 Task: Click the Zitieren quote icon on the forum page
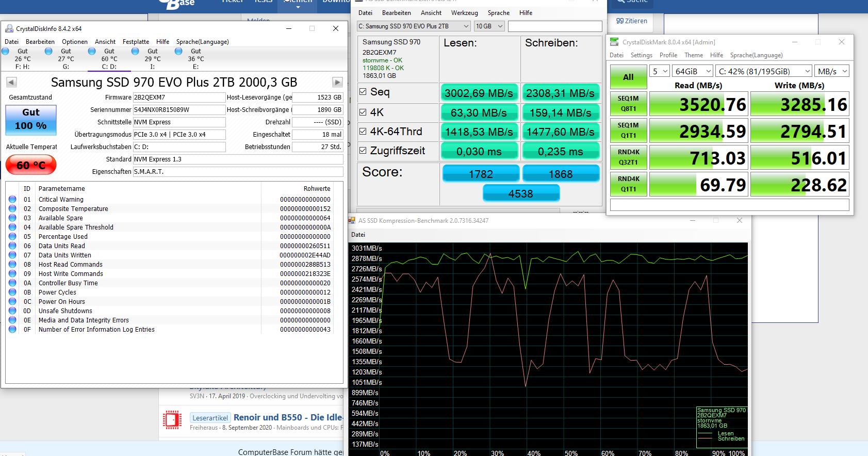[x=620, y=21]
